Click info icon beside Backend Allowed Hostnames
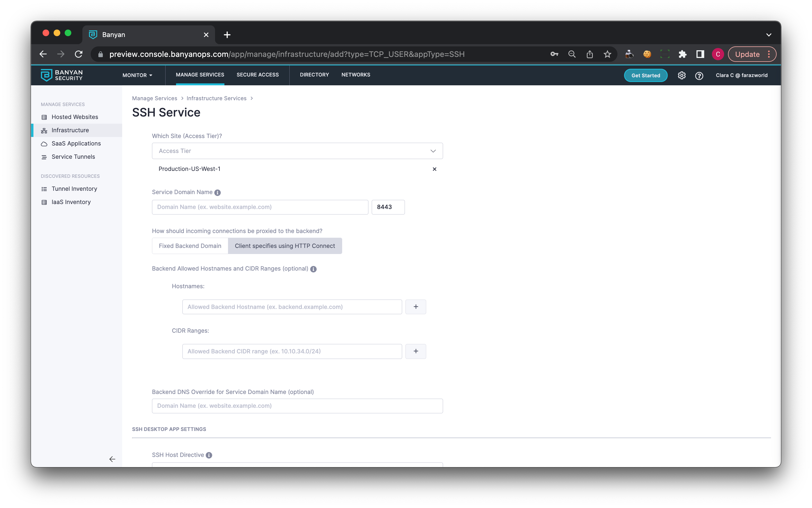This screenshot has height=508, width=812. [x=313, y=269]
